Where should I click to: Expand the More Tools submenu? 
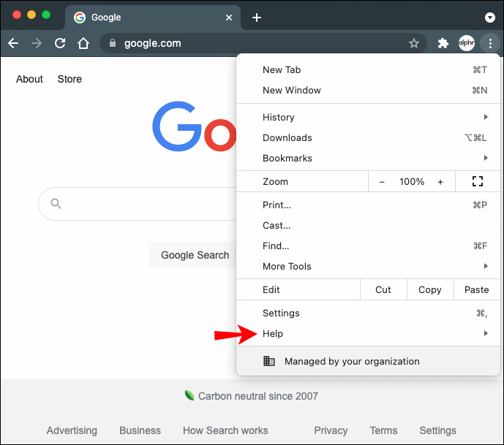pyautogui.click(x=368, y=266)
